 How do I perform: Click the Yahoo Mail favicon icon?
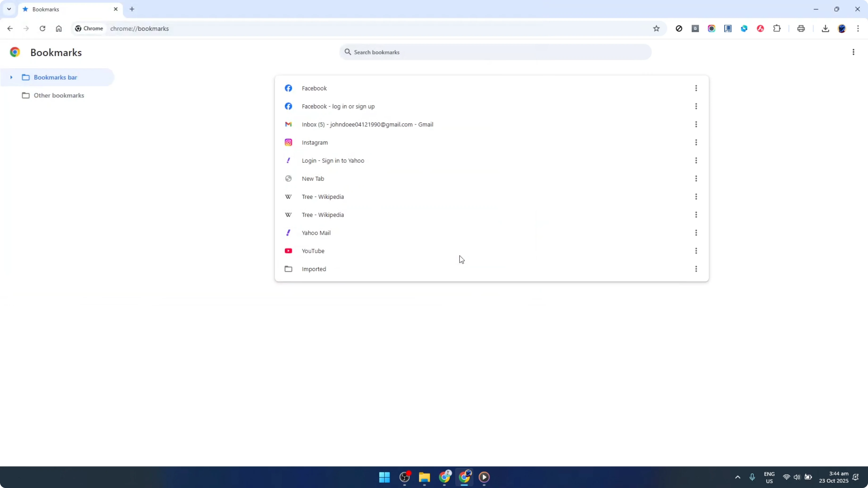click(x=288, y=233)
